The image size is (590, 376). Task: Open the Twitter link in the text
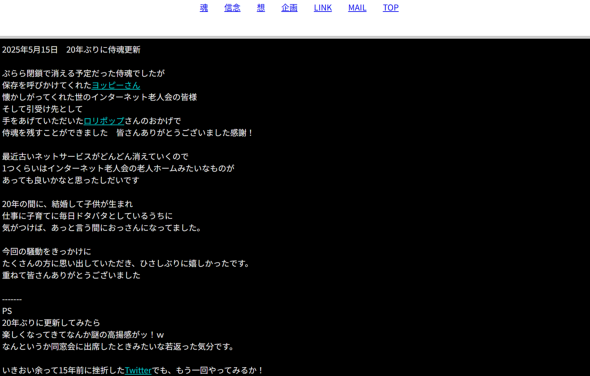(x=138, y=370)
